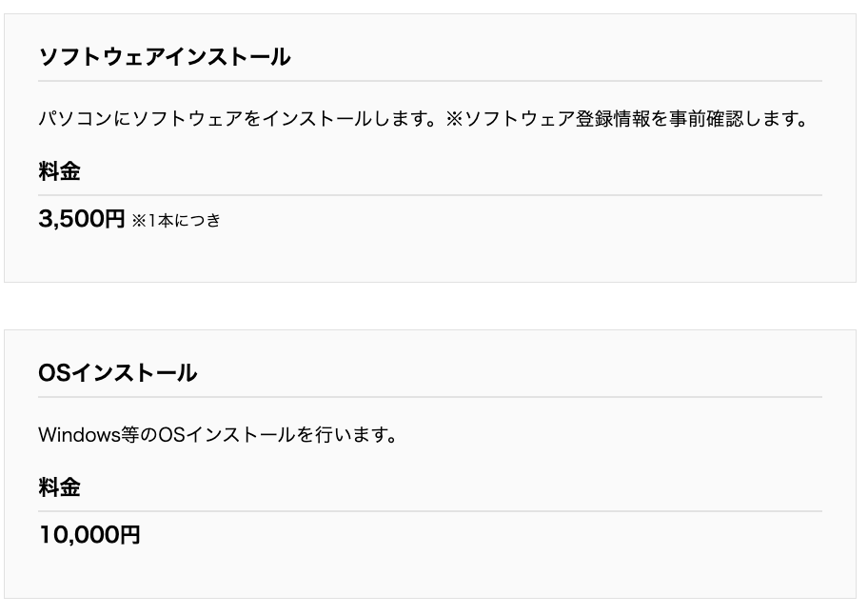Click blank space right of 10,000円
Viewport: 868px width, 615px height.
[476, 536]
